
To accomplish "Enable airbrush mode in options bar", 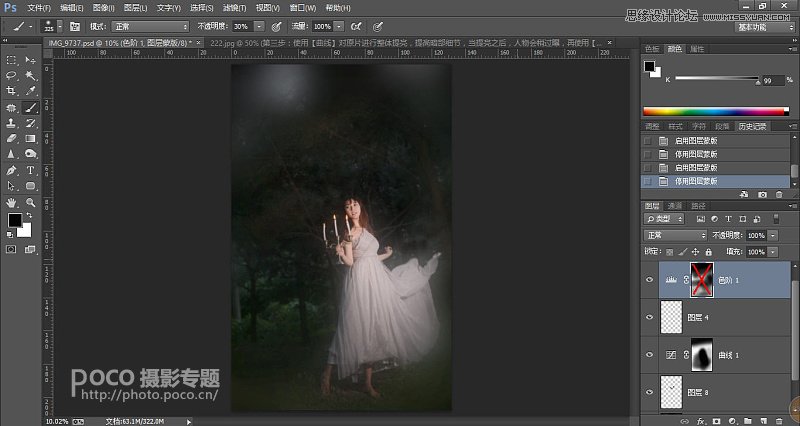I will coord(356,27).
